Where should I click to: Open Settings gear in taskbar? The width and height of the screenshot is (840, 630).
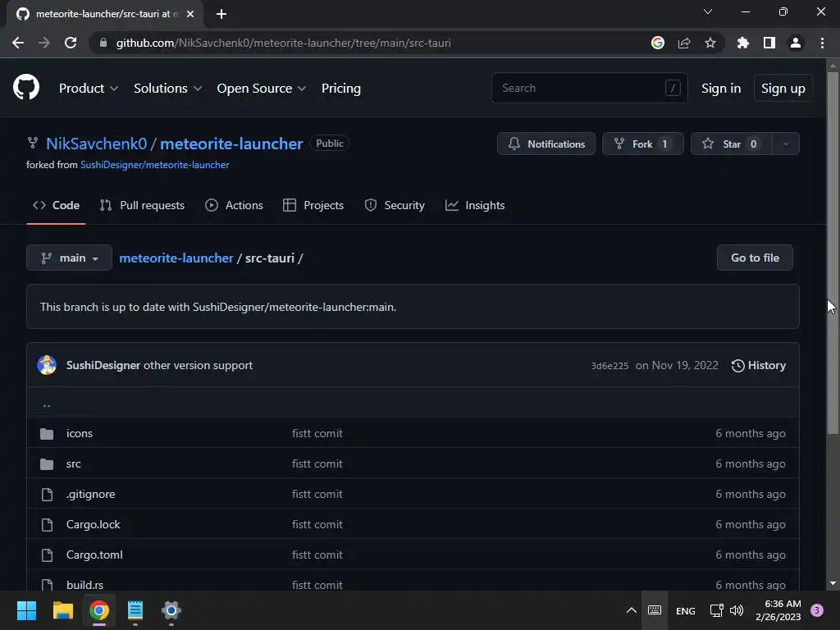(171, 610)
